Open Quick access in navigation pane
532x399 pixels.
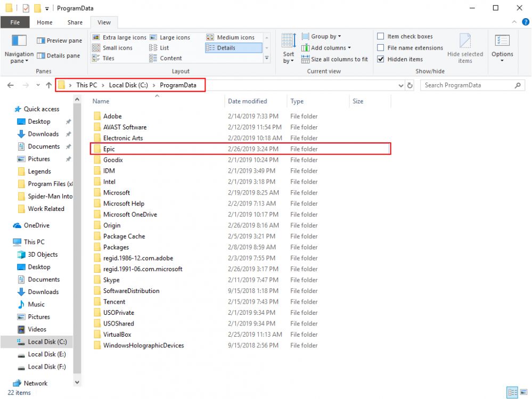(x=36, y=109)
